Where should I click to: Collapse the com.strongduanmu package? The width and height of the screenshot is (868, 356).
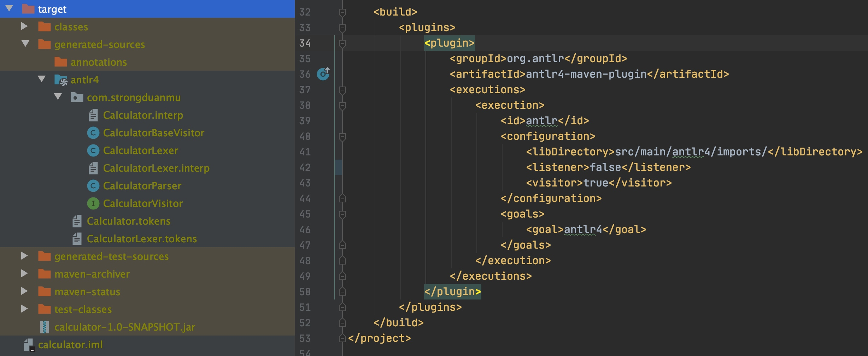pos(58,97)
